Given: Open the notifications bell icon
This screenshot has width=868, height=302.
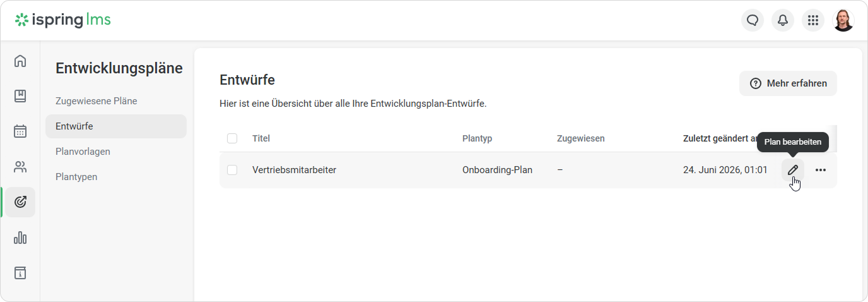Looking at the screenshot, I should 783,20.
